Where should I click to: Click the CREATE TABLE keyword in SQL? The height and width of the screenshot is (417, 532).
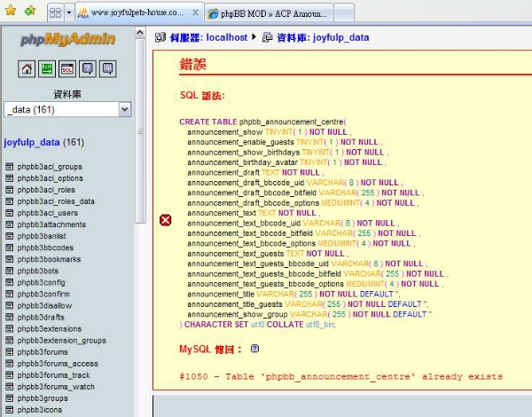[x=208, y=122]
